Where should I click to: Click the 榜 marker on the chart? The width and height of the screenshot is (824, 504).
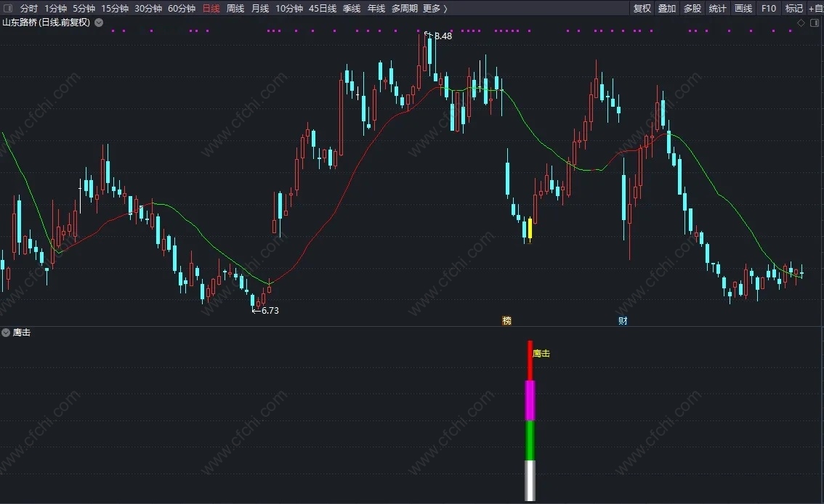pyautogui.click(x=507, y=321)
